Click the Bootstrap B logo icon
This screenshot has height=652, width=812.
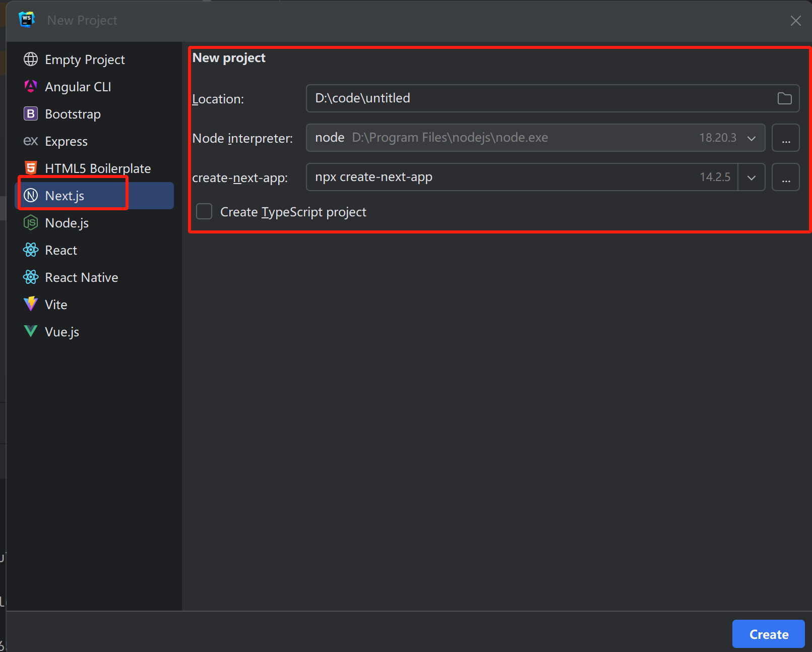coord(31,114)
